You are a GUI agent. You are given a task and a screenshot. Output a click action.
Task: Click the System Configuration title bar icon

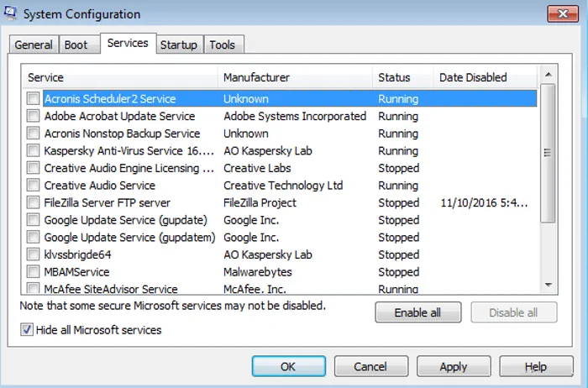pyautogui.click(x=10, y=13)
